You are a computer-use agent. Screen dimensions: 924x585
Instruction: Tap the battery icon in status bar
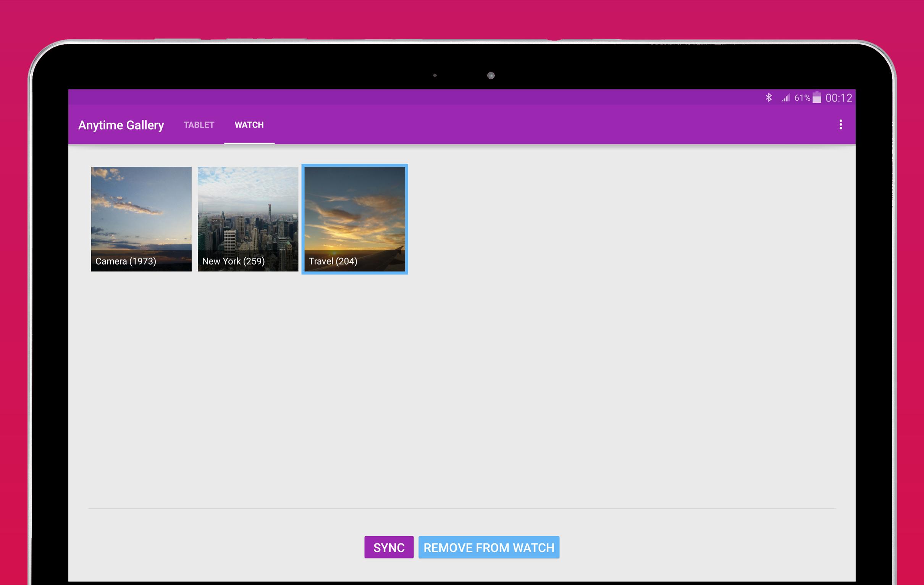817,97
